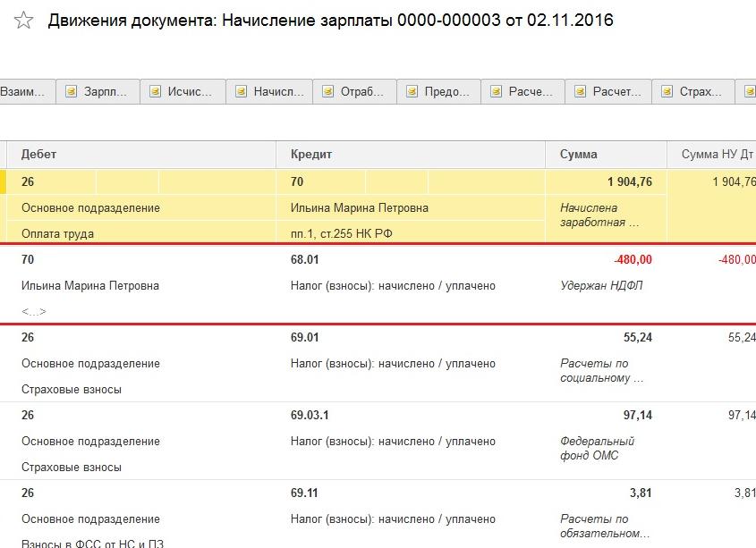
Task: Select Начислена заработная ... description
Action: tap(599, 215)
